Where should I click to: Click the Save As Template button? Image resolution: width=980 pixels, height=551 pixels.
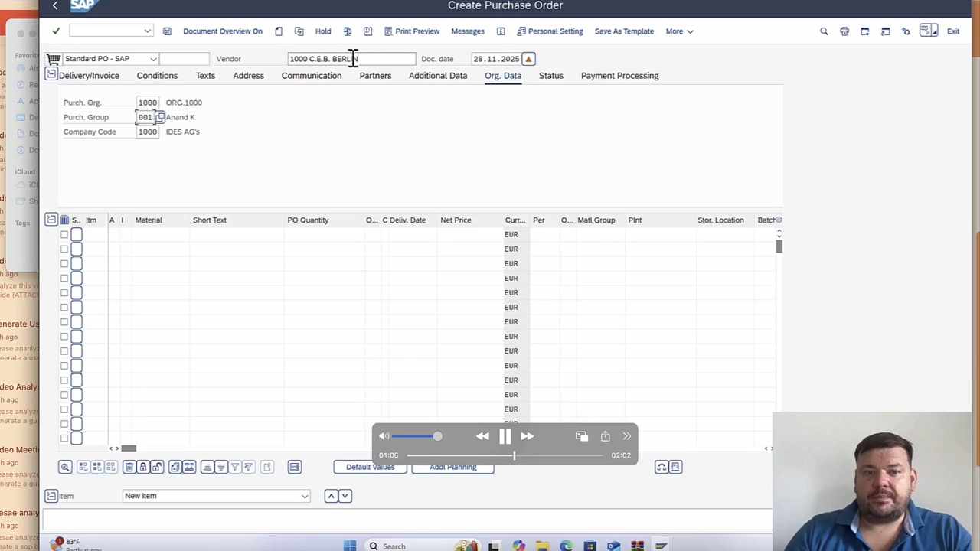coord(624,31)
